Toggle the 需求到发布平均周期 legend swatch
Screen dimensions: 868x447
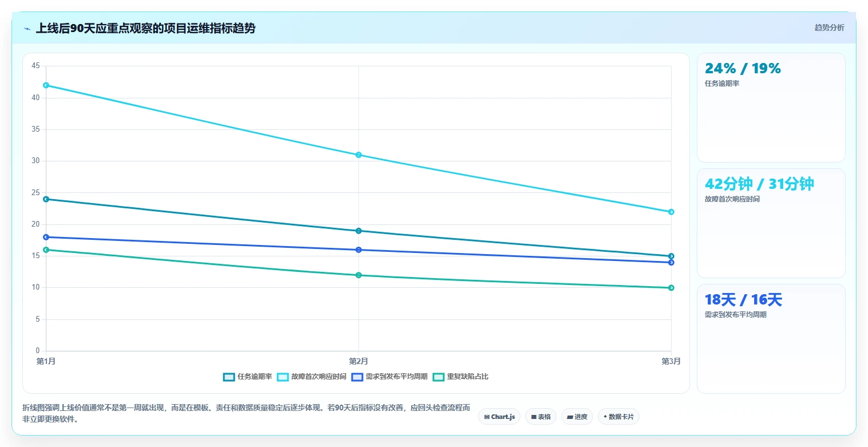(x=357, y=377)
